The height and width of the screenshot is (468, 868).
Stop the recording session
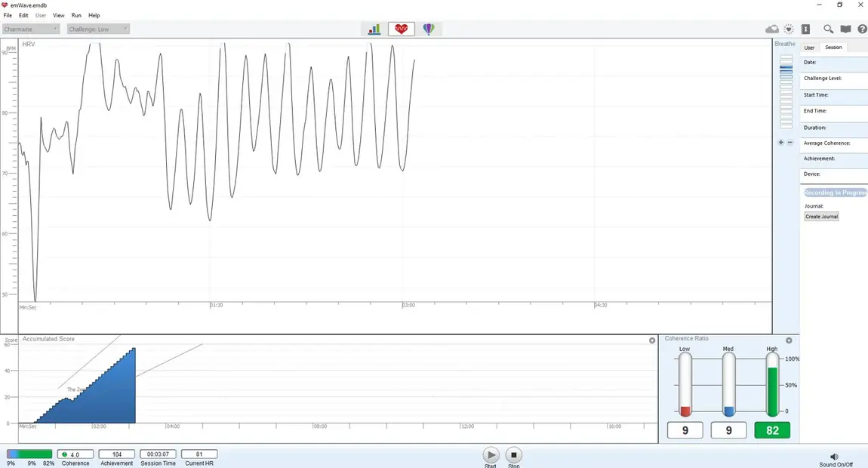(514, 454)
